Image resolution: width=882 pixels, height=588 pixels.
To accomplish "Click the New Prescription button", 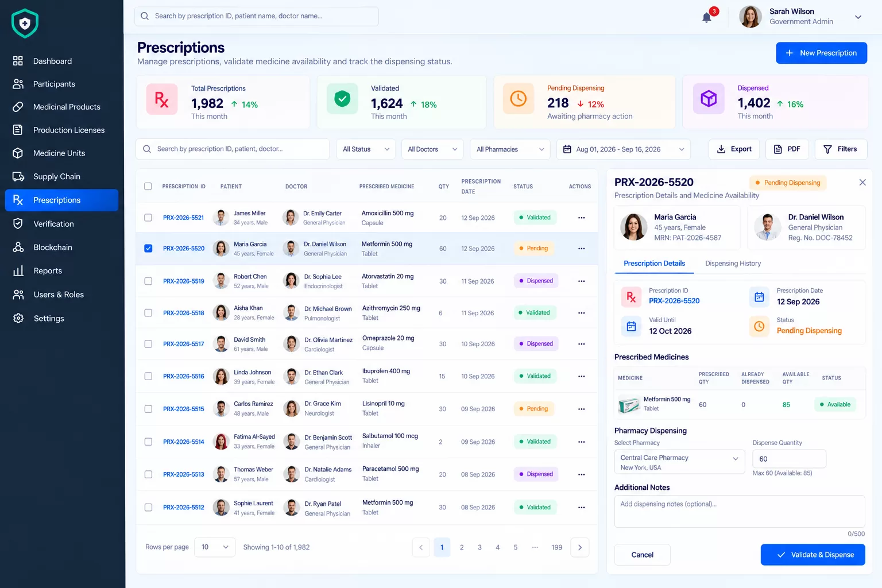I will pos(821,53).
